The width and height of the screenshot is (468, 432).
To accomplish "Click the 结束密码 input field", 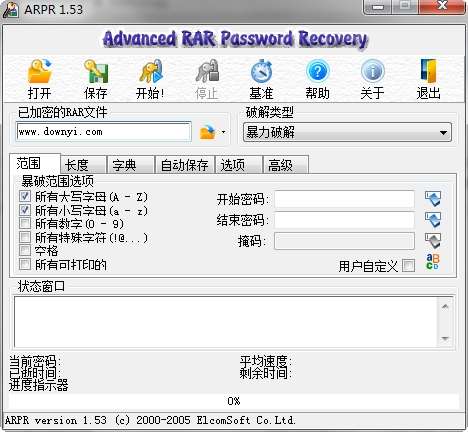I will [344, 220].
